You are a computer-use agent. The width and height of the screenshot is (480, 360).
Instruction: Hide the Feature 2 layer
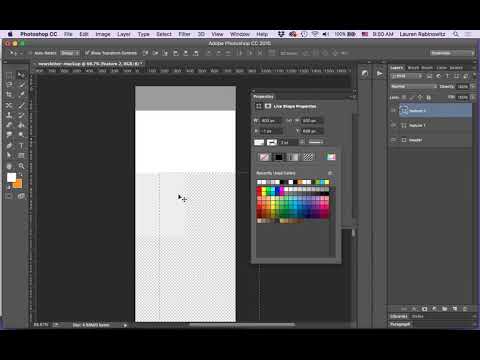coord(393,110)
